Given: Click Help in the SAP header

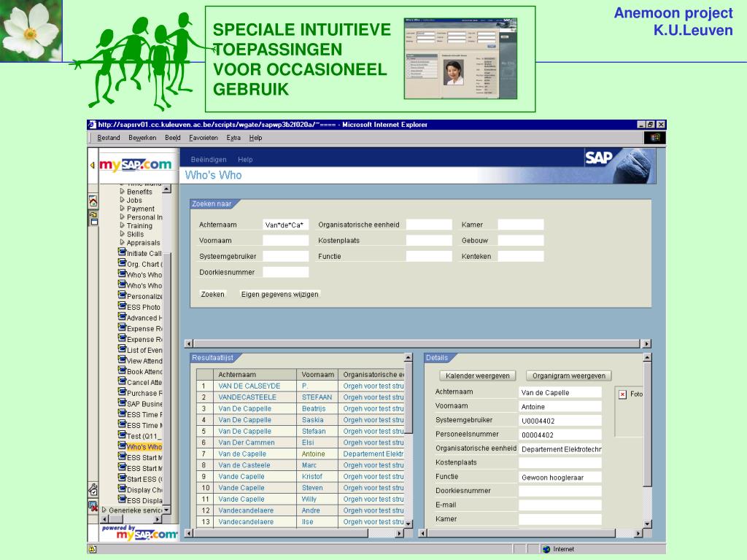Looking at the screenshot, I should pos(245,160).
